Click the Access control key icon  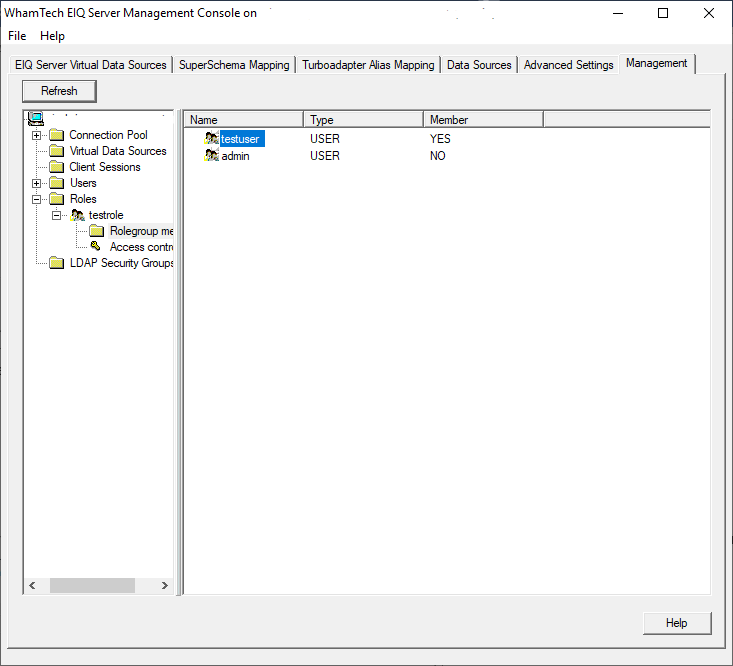[96, 247]
